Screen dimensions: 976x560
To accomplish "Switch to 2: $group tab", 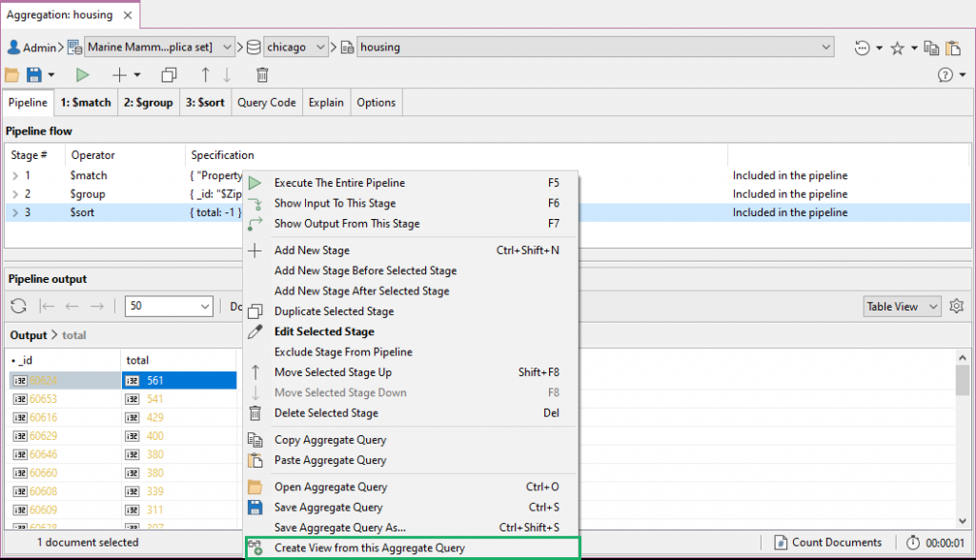I will 148,103.
